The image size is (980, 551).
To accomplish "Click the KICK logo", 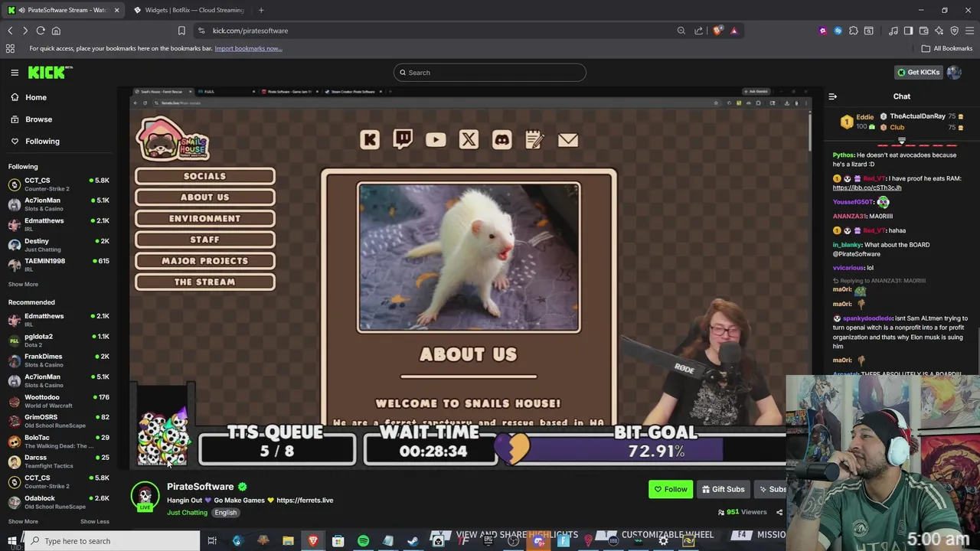I will click(x=49, y=72).
